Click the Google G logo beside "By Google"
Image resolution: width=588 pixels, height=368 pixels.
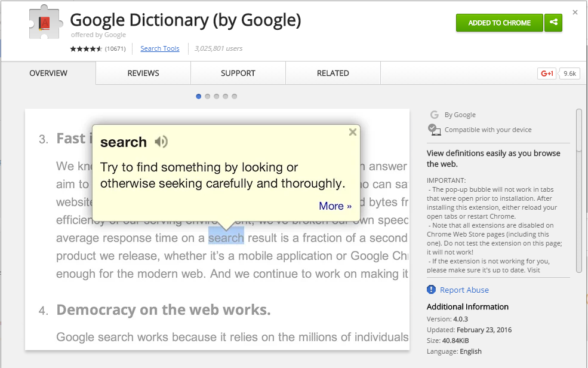tap(434, 115)
